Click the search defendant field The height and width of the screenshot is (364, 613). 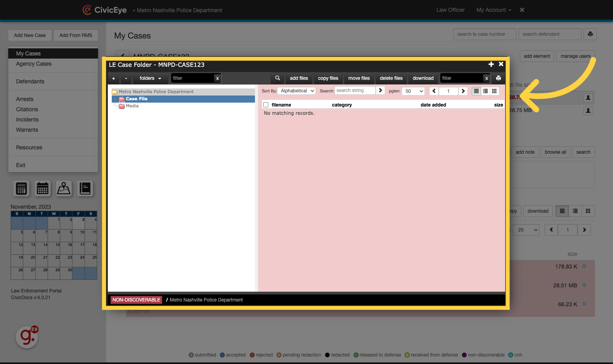coord(550,34)
